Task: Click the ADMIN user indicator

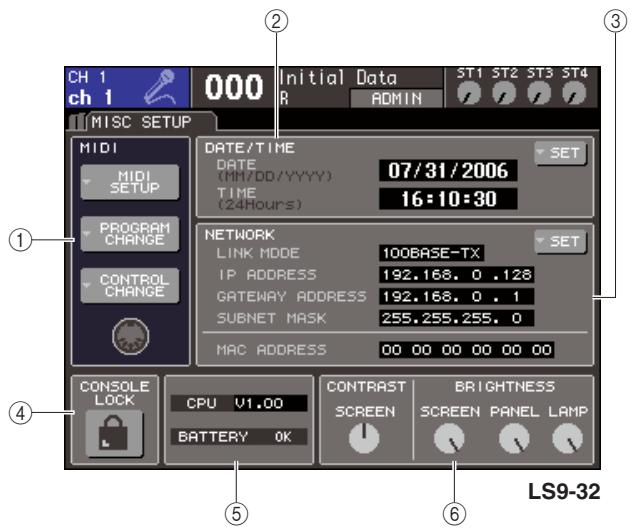Action: [x=396, y=98]
